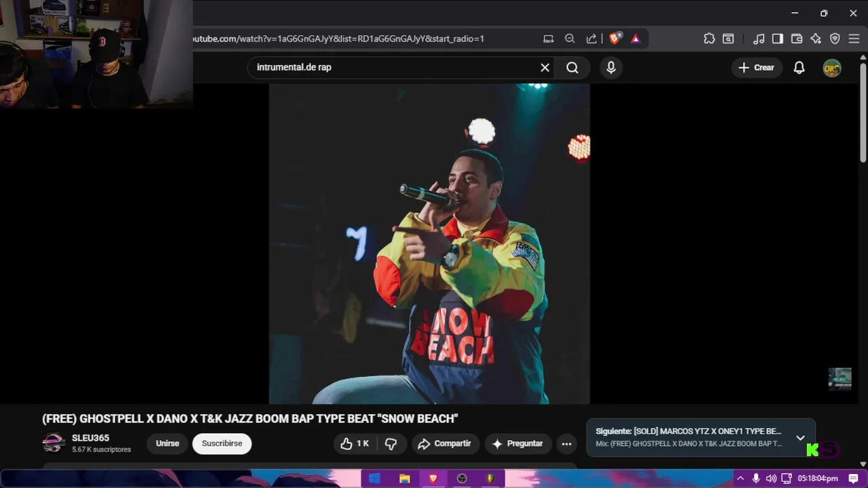Restore down the browser window
Image resolution: width=868 pixels, height=488 pixels.
tap(823, 13)
